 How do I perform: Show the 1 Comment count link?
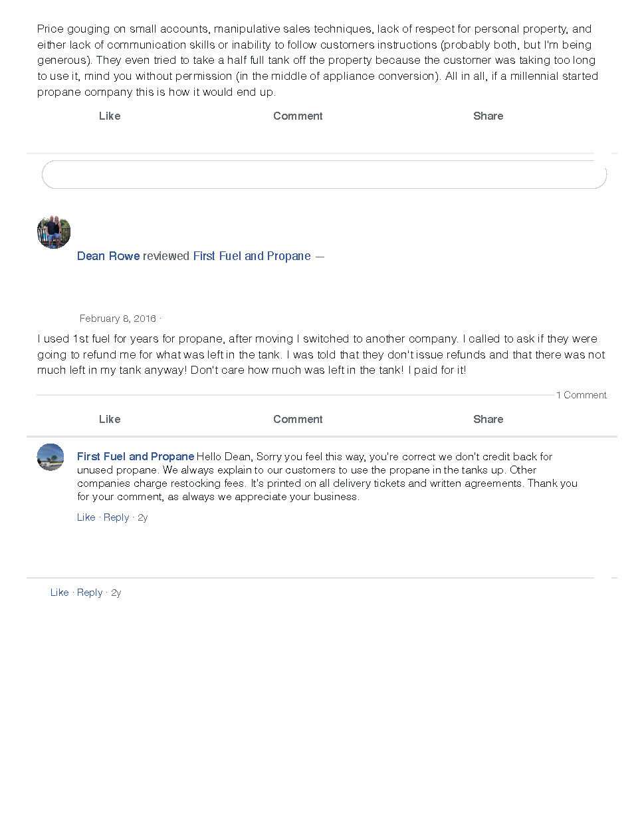tap(581, 395)
